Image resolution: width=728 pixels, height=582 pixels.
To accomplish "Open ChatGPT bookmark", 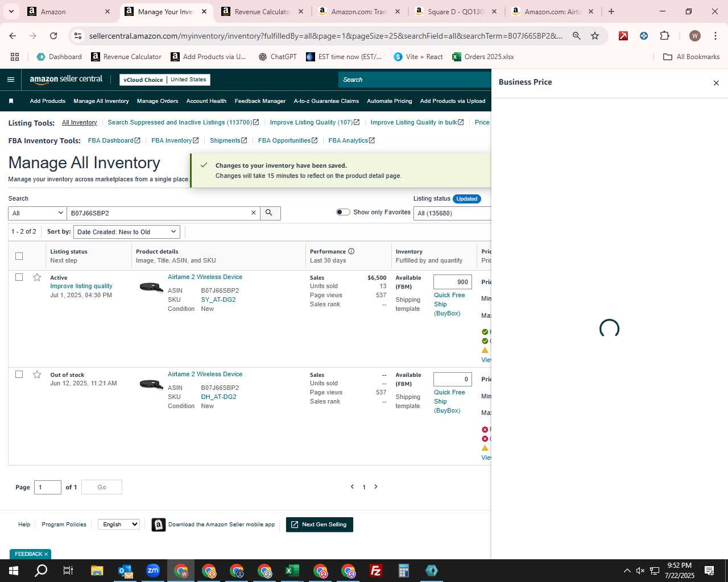I will (278, 57).
